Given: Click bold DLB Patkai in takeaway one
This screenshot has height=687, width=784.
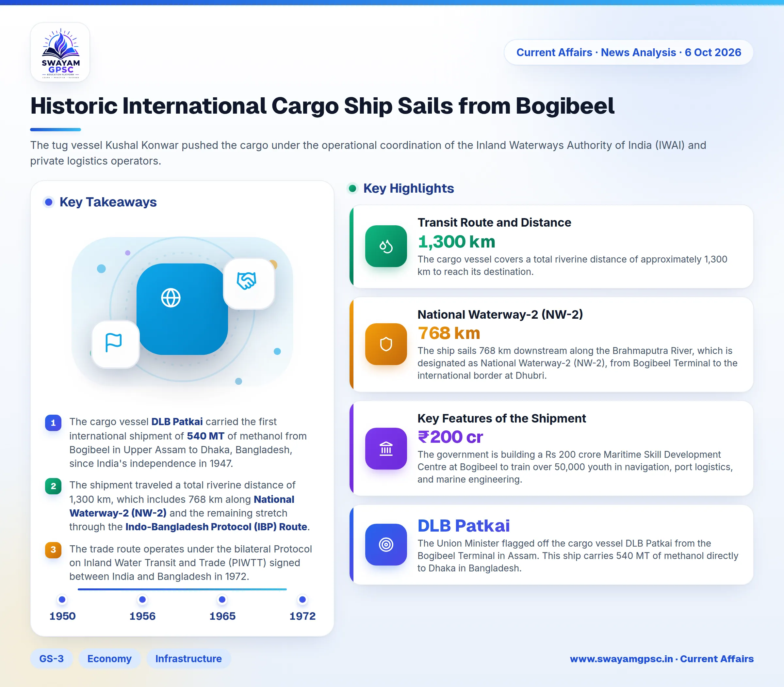Looking at the screenshot, I should [x=177, y=422].
